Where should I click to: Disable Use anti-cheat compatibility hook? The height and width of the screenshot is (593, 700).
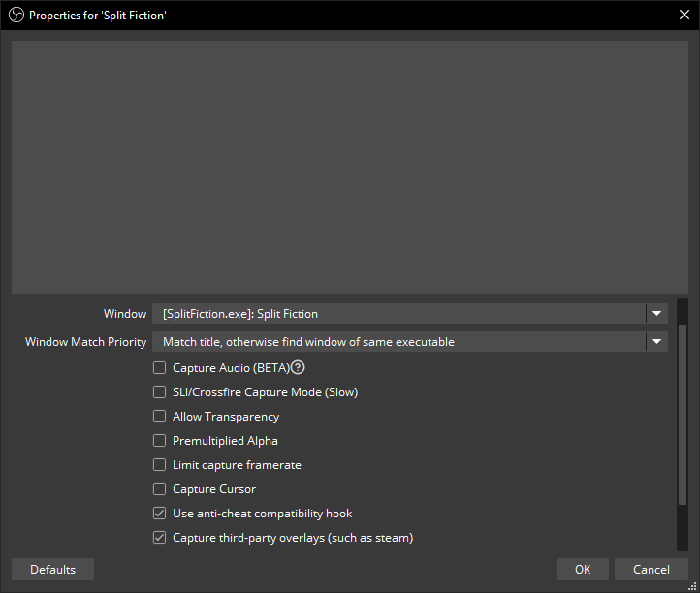[x=159, y=514]
